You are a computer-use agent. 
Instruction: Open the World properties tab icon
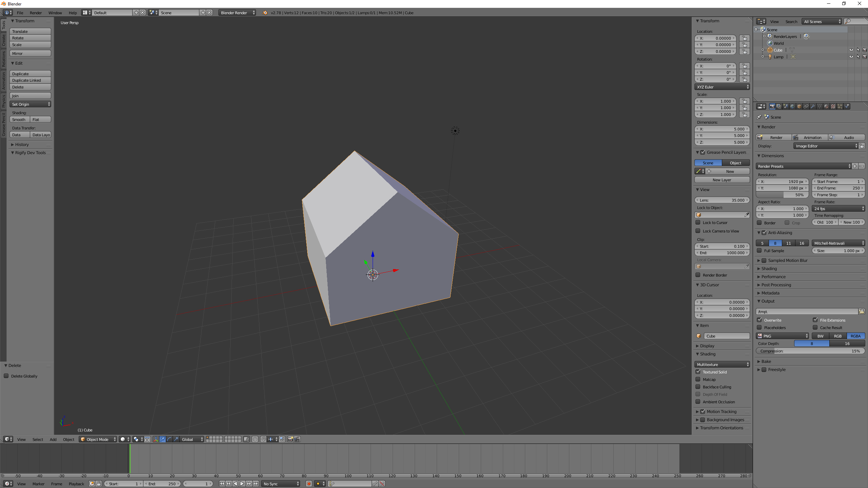pos(792,106)
